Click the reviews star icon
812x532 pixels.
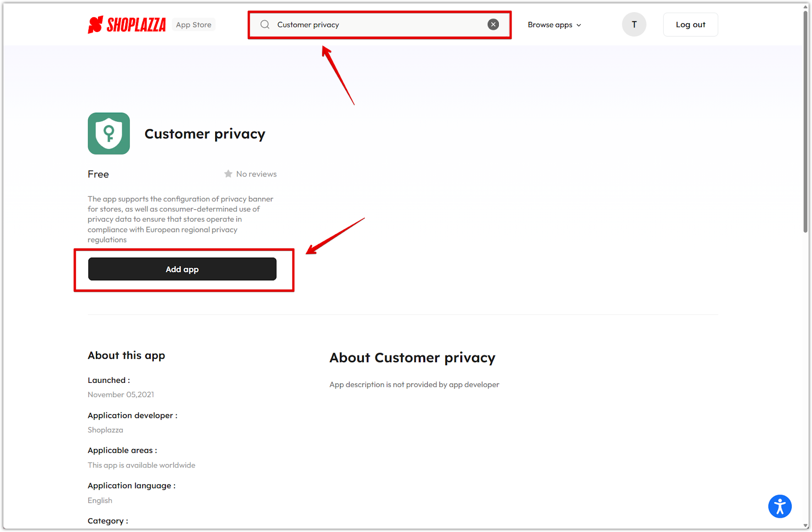pos(228,174)
